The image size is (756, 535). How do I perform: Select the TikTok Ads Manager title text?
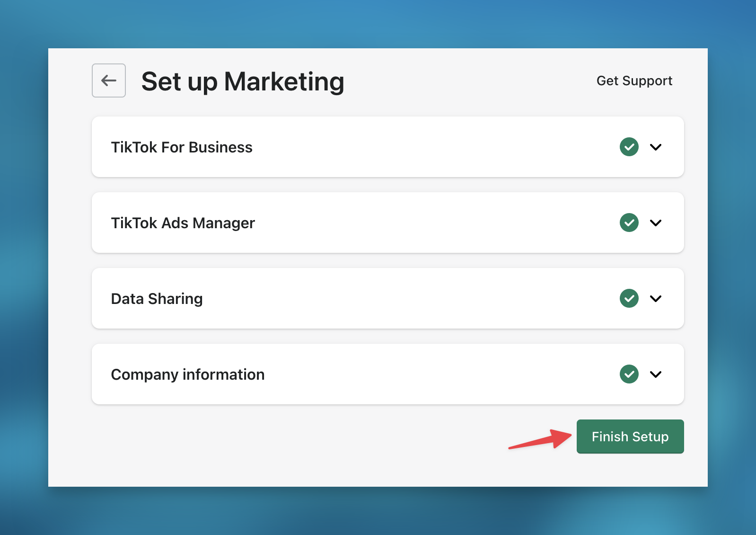[x=183, y=223]
